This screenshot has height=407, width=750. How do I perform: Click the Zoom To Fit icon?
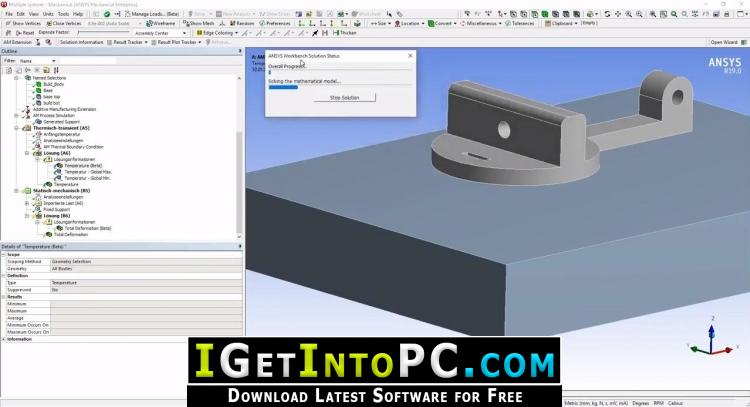click(x=652, y=14)
